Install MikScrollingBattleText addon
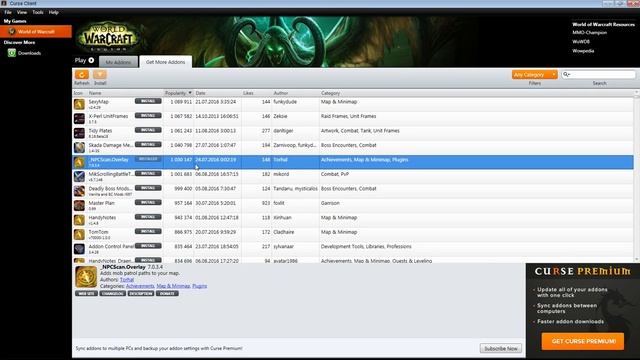Image resolution: width=640 pixels, height=360 pixels. point(148,173)
